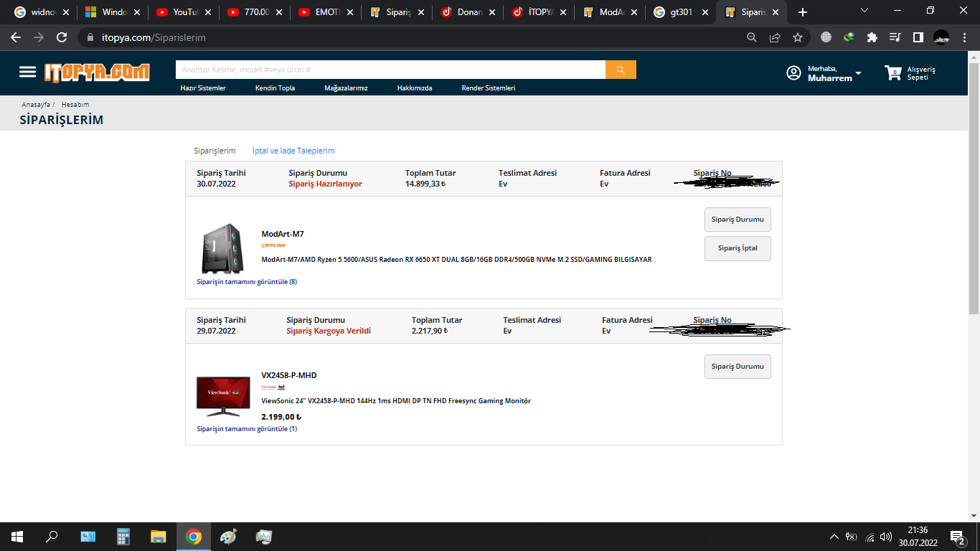Close the 770.00 YouTube tab
This screenshot has height=551, width=980.
pyautogui.click(x=279, y=12)
